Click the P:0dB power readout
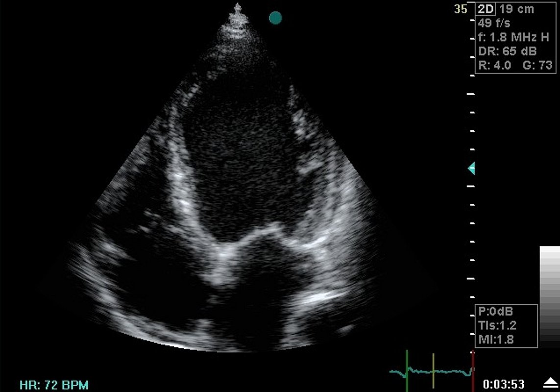 [x=495, y=311]
